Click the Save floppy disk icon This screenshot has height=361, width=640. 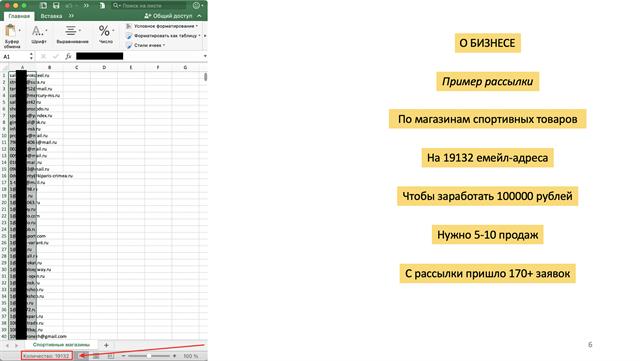pos(56,6)
